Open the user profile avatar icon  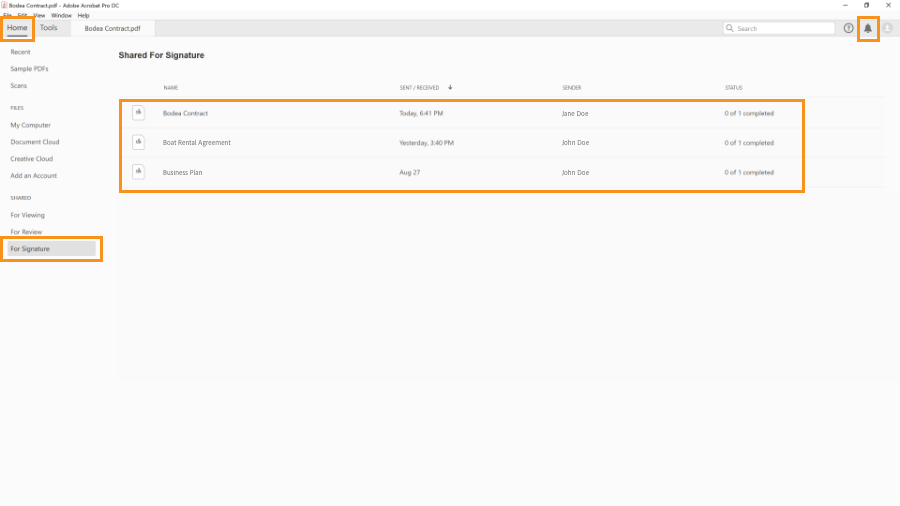(887, 28)
